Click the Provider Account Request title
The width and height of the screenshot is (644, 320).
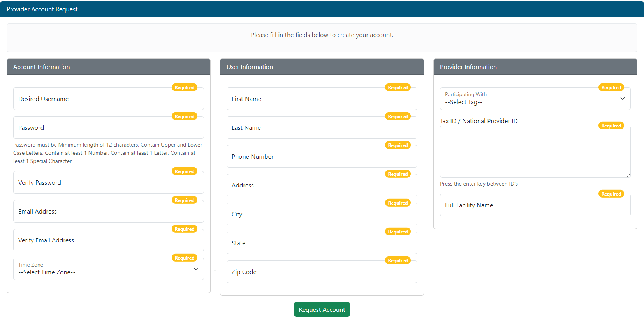click(42, 9)
